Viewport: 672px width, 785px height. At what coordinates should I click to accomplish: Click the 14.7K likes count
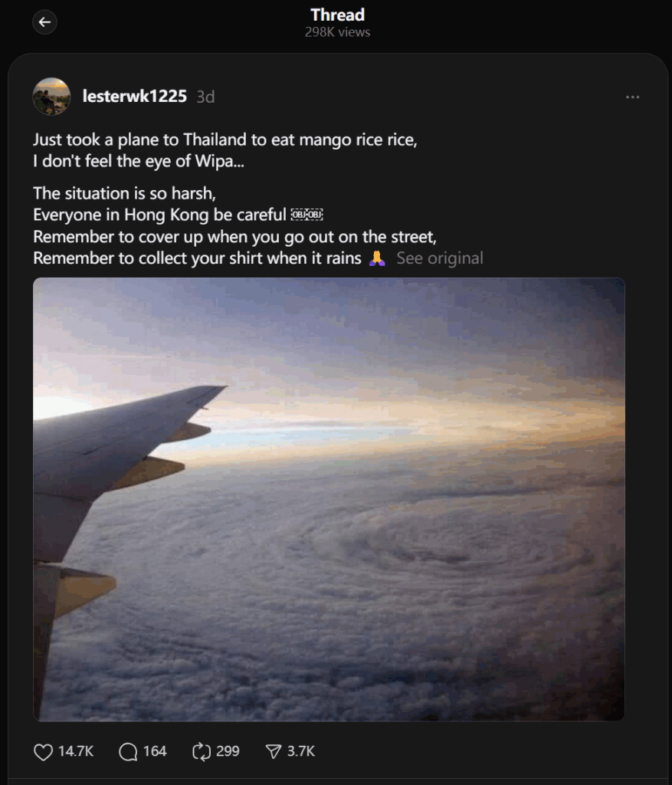tap(76, 751)
